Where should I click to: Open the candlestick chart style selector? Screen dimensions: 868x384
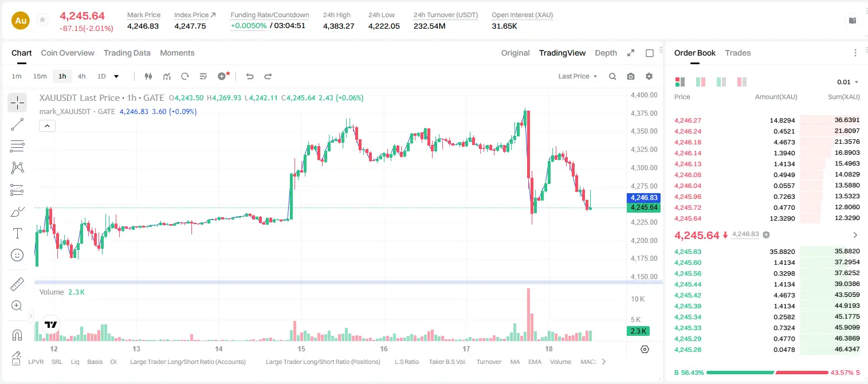[148, 76]
